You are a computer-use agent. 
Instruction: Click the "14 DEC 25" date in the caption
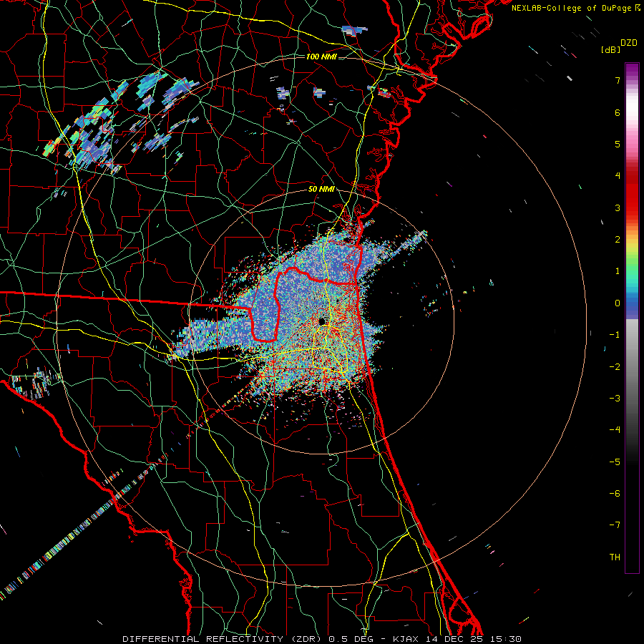(x=454, y=639)
